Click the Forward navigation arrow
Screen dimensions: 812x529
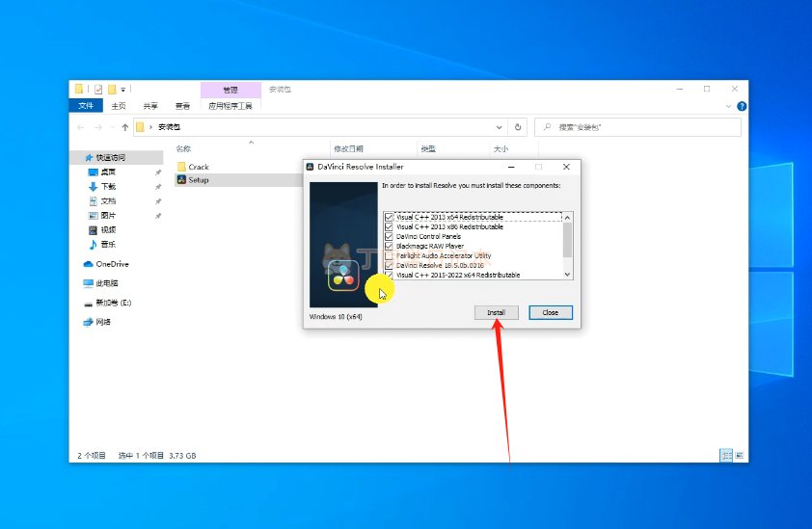coord(98,127)
